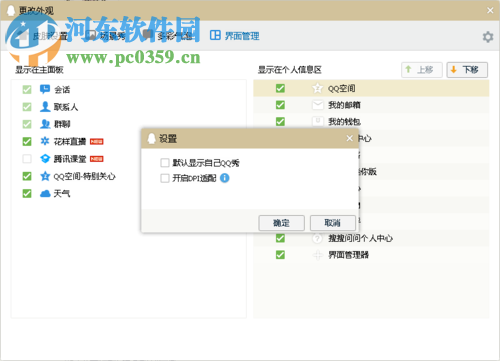The image size is (500, 361).
Task: Toggle the 联系人 checkbox
Action: pyautogui.click(x=27, y=107)
